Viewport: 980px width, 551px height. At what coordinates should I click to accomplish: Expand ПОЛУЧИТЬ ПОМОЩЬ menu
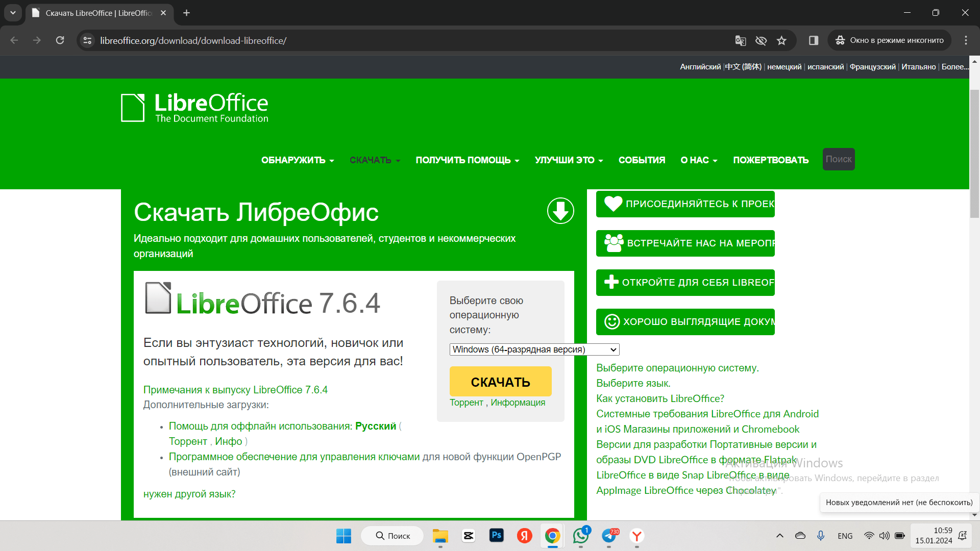pos(467,160)
